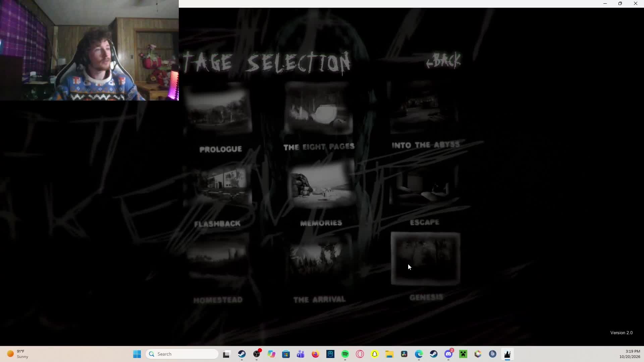Open Snapchat from the taskbar
Viewport: 644px width, 362px height.
pos(375,354)
